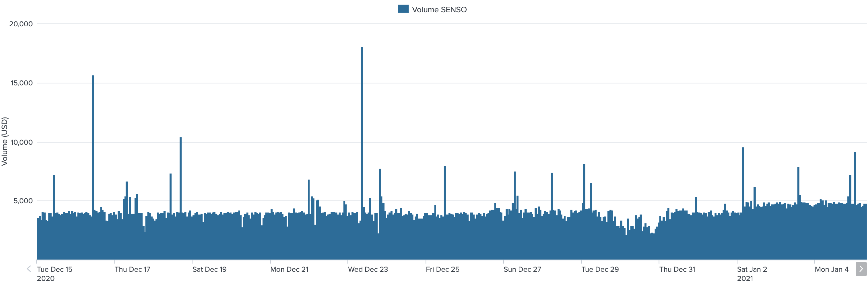Click the Mon Jan 4 axis label
868x284 pixels.
click(x=831, y=269)
